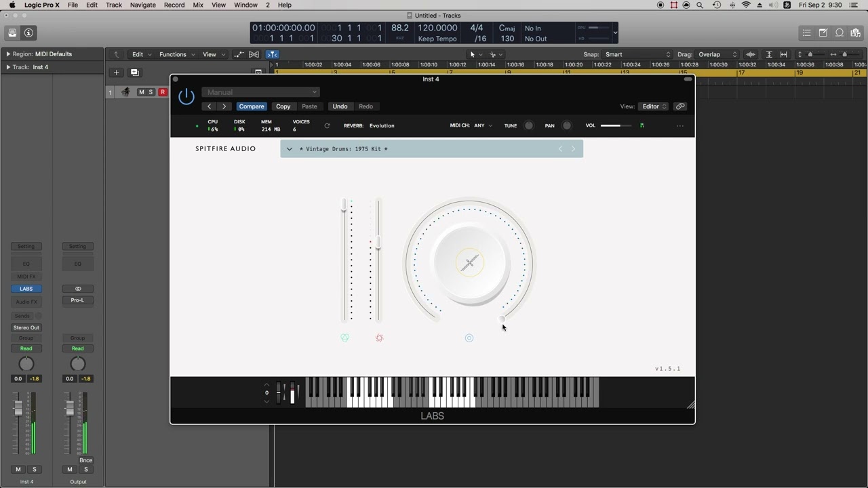Image resolution: width=868 pixels, height=488 pixels.
Task: Click the red dynamics icon below slider
Action: pyautogui.click(x=380, y=338)
